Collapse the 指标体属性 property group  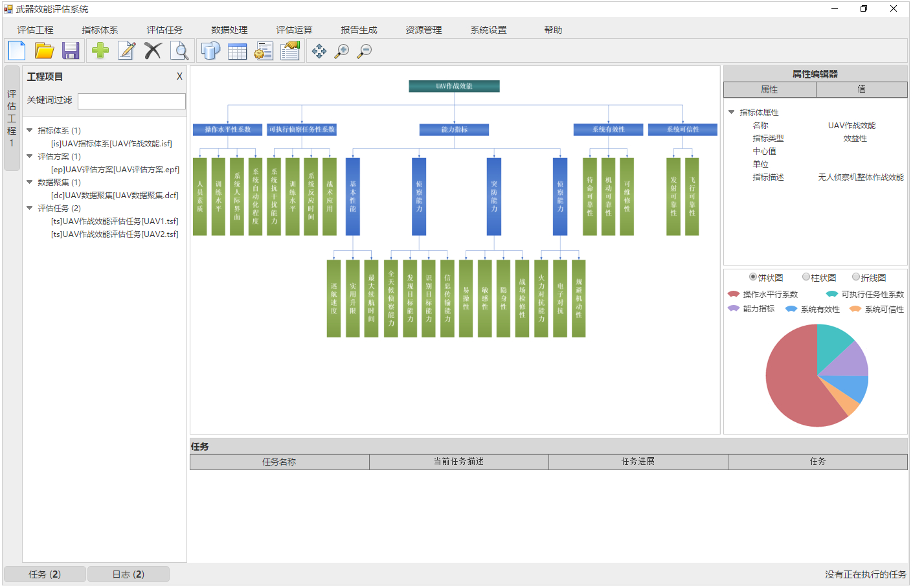pos(732,112)
